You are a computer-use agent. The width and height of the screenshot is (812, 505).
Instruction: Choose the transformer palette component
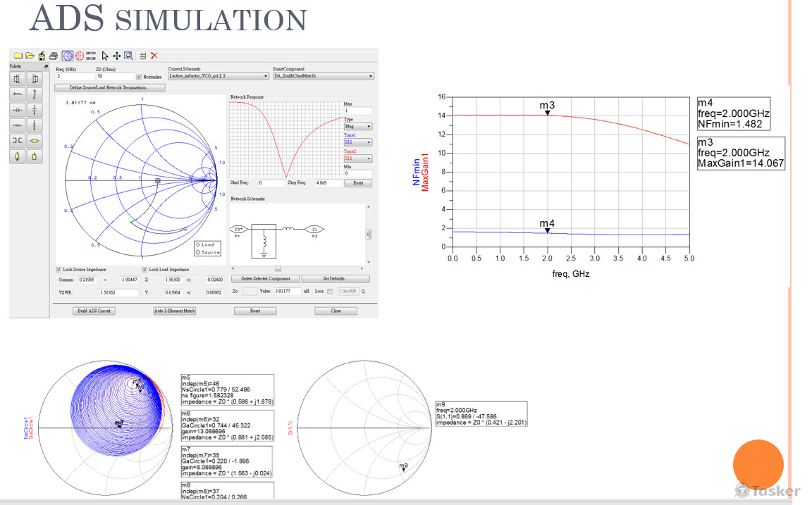click(x=18, y=140)
